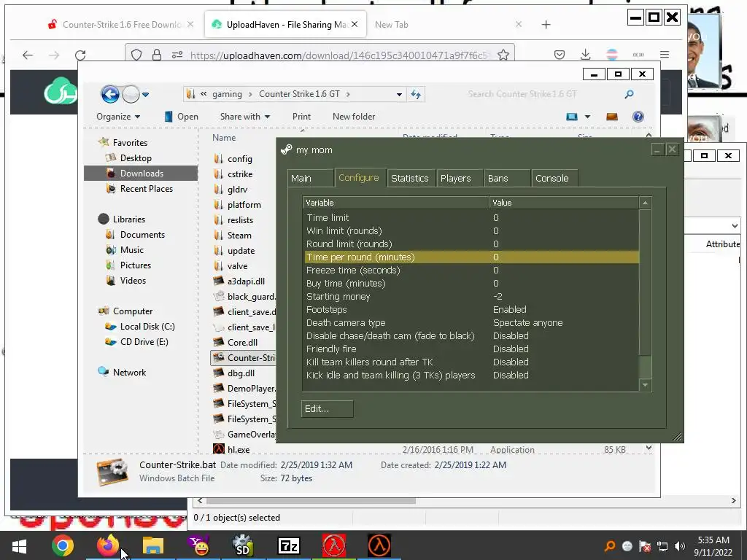Open File Explorer taskbar icon
Image resolution: width=747 pixels, height=560 pixels.
(x=153, y=545)
